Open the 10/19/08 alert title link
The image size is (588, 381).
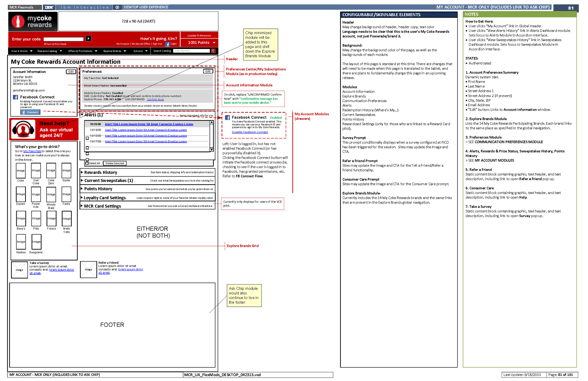pos(146,130)
